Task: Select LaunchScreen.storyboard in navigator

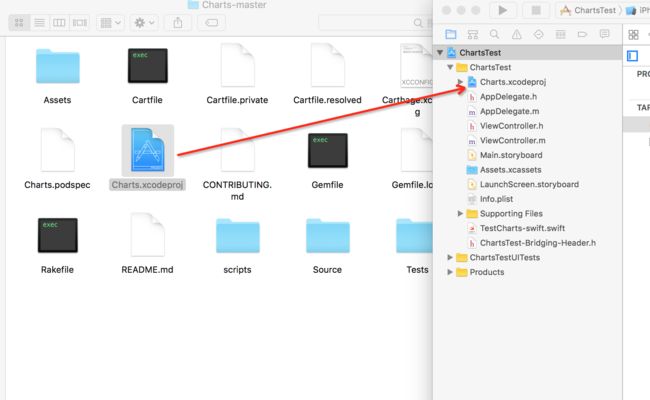Action: pos(529,184)
